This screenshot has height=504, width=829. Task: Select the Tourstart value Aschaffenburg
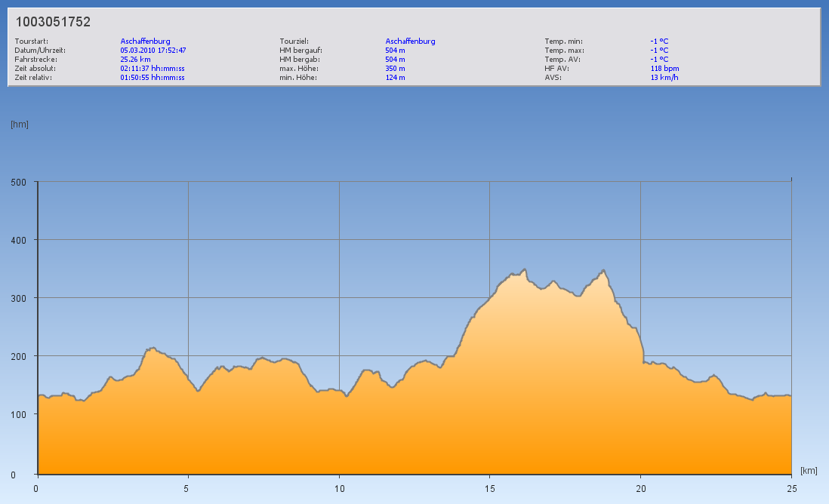click(145, 41)
